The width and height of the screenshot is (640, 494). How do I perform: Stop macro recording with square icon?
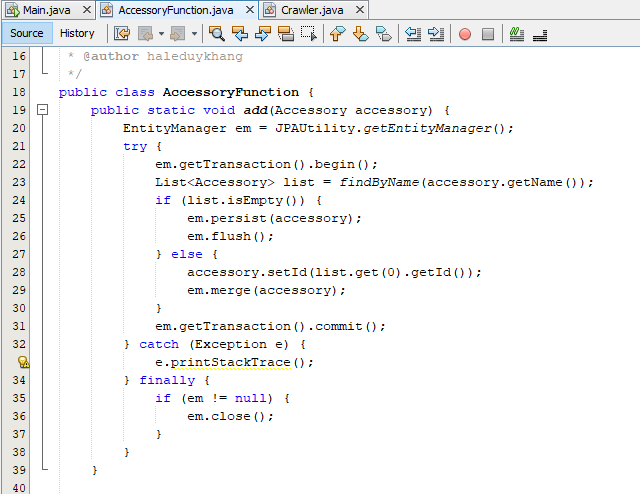(488, 34)
